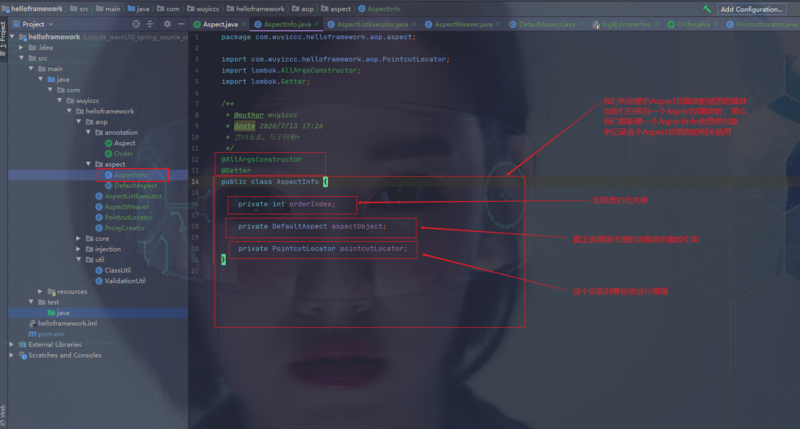Click the @Getter annotation line
Viewport: 800px width, 429px height.
click(236, 171)
